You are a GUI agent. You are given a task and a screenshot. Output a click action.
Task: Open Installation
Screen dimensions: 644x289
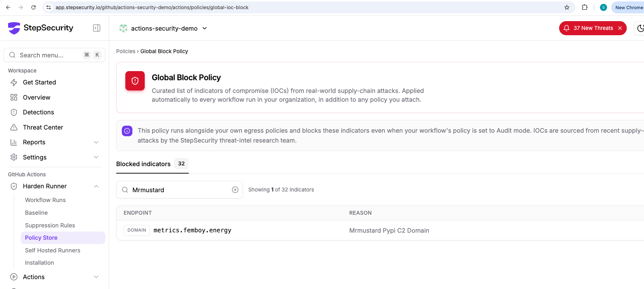(x=39, y=263)
